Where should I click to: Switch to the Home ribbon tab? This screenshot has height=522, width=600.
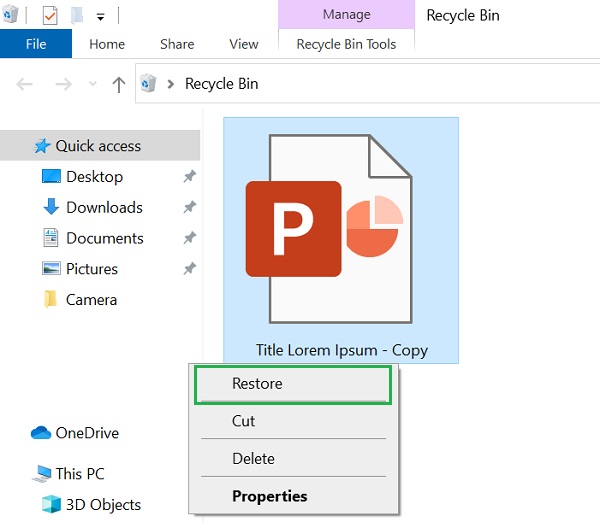(x=107, y=44)
